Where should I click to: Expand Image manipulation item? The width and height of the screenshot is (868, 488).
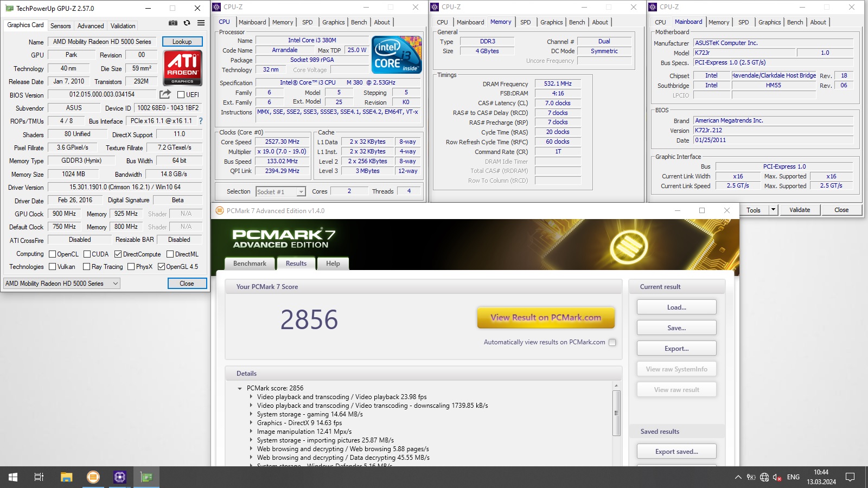(251, 432)
